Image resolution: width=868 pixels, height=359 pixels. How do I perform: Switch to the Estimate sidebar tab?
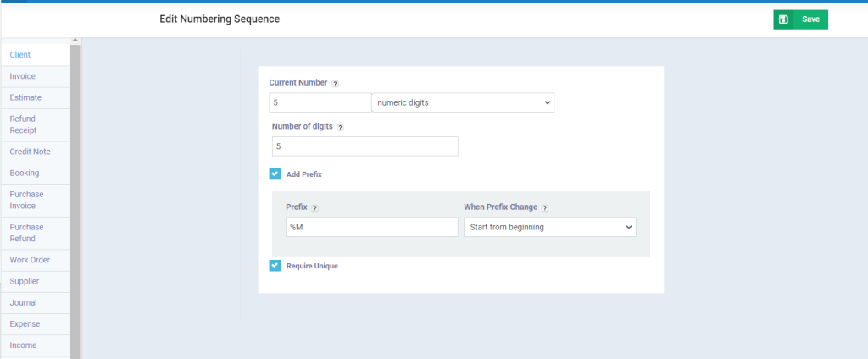tap(25, 97)
